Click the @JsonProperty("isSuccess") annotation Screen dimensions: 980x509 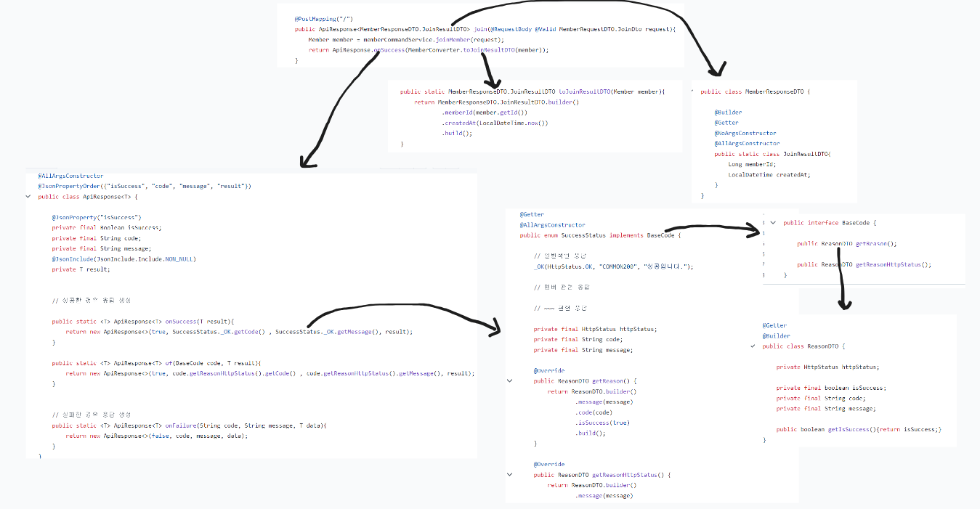pyautogui.click(x=97, y=217)
